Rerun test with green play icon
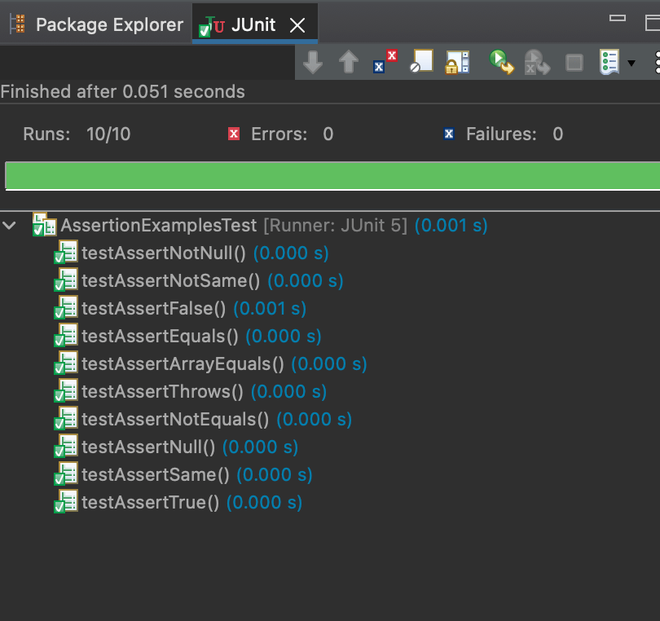This screenshot has height=621, width=660. tap(501, 62)
